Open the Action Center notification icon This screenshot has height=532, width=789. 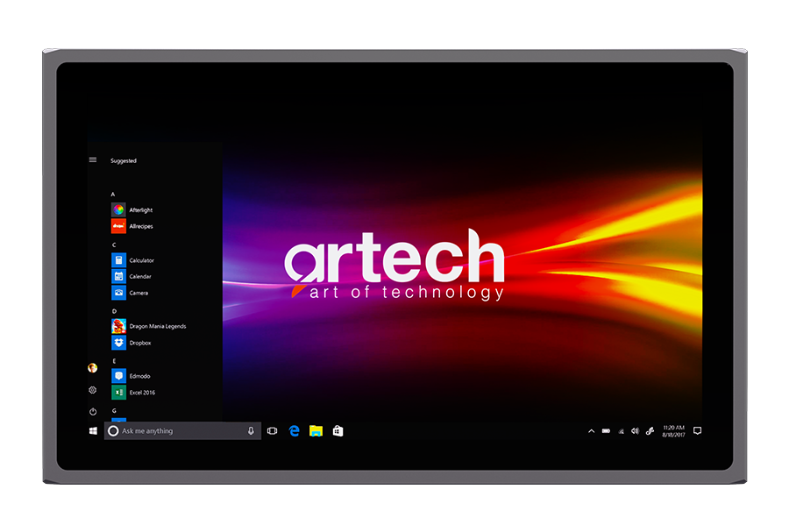pyautogui.click(x=698, y=431)
